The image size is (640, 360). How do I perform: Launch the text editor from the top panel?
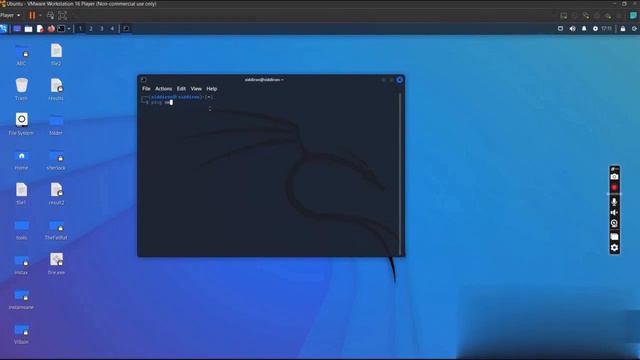point(40,29)
